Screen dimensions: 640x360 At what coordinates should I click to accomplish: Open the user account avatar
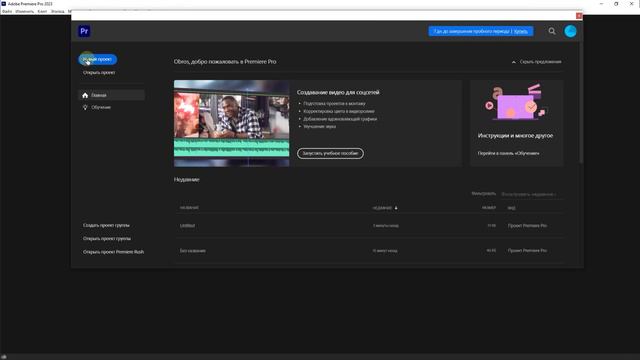tap(570, 31)
